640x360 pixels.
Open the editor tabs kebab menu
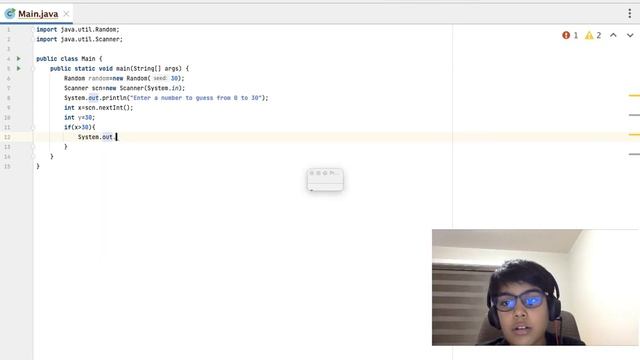[629, 13]
